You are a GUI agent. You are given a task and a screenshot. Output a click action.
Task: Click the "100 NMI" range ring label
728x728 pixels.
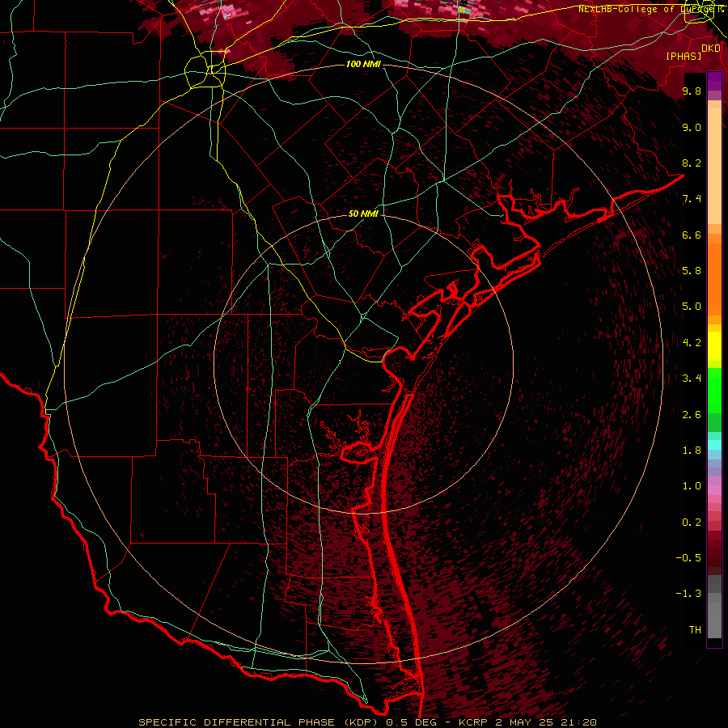point(363,64)
